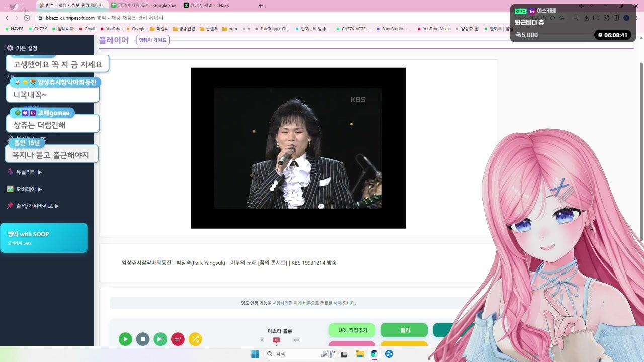644x362 pixels.
Task: Open the 기본 설정 settings gear
Action: [x=24, y=48]
